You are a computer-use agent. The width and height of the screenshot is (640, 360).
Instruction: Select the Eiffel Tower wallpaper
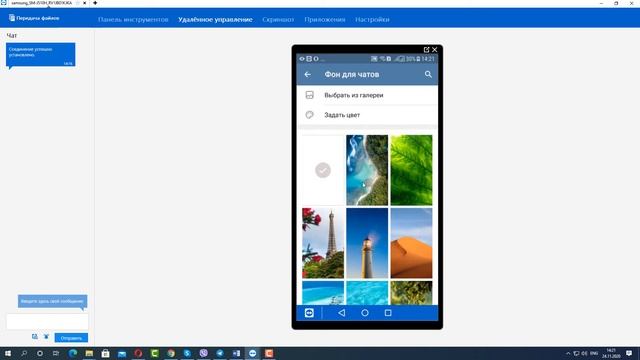pos(323,243)
